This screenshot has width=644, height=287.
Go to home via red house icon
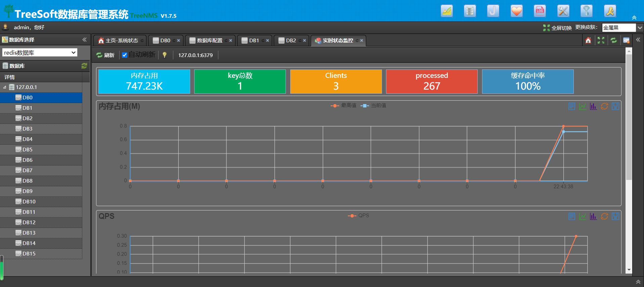click(x=588, y=40)
